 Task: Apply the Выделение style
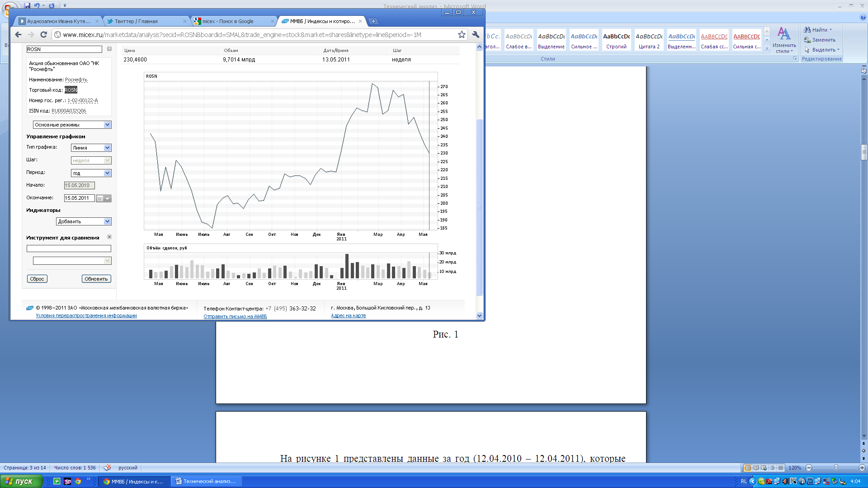click(551, 40)
